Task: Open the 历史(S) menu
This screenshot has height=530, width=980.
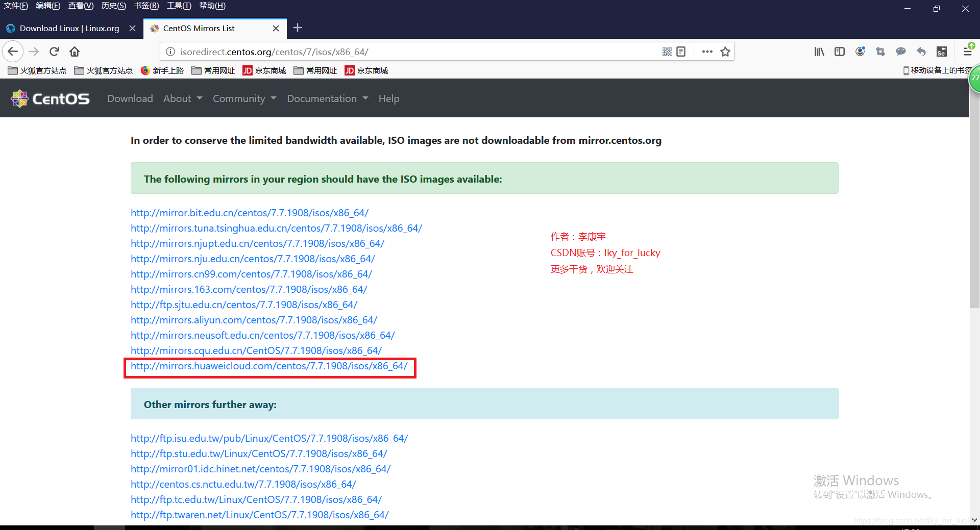Action: click(114, 6)
